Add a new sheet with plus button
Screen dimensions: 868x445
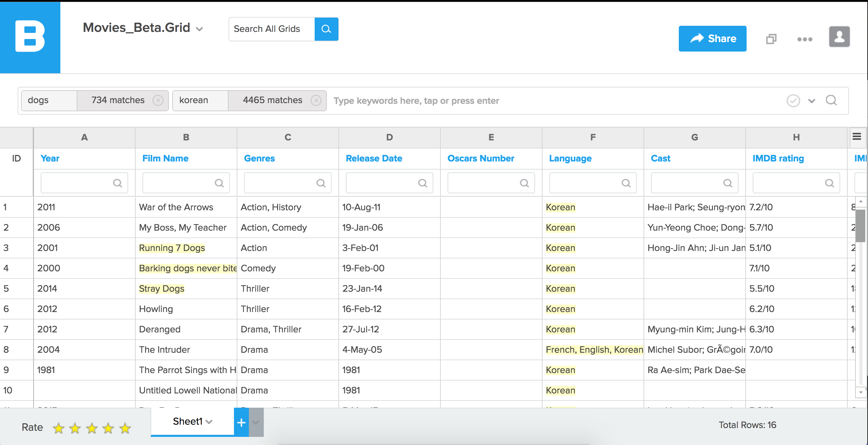pyautogui.click(x=241, y=422)
